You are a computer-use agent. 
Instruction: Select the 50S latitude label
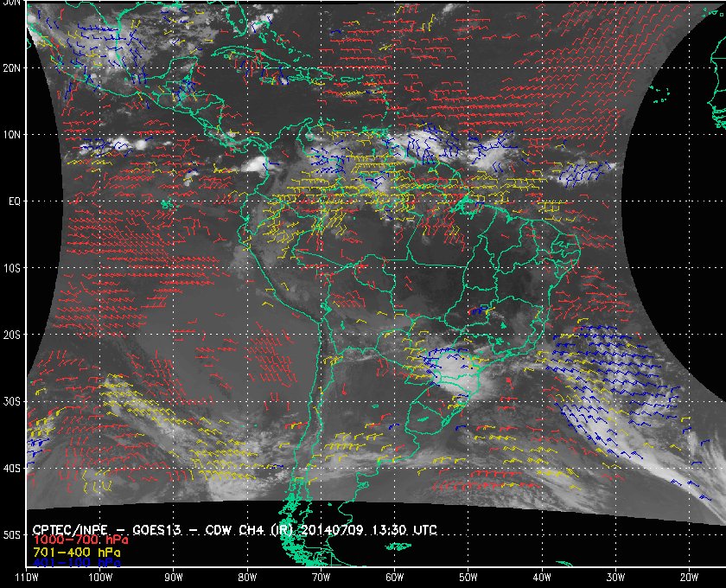(x=11, y=535)
